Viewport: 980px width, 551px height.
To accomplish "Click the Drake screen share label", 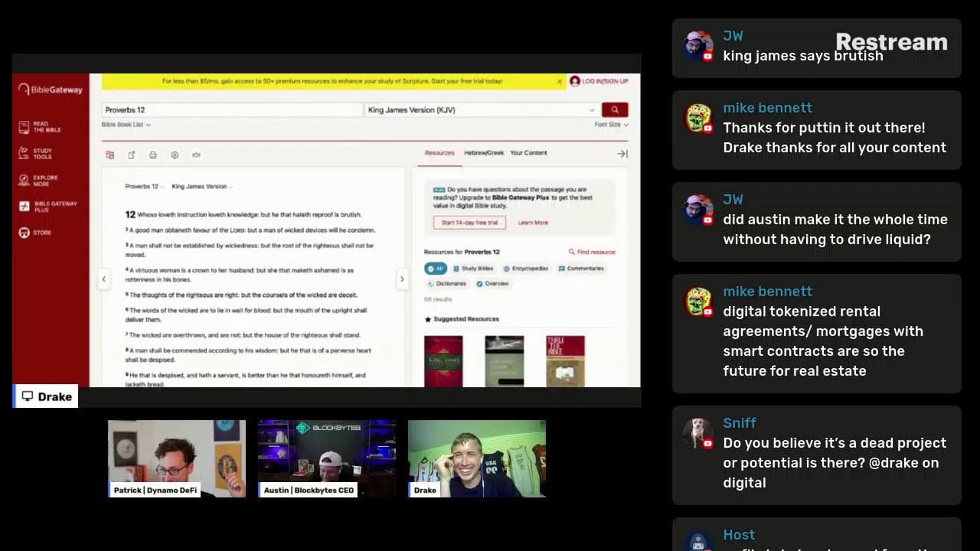I will coord(47,396).
